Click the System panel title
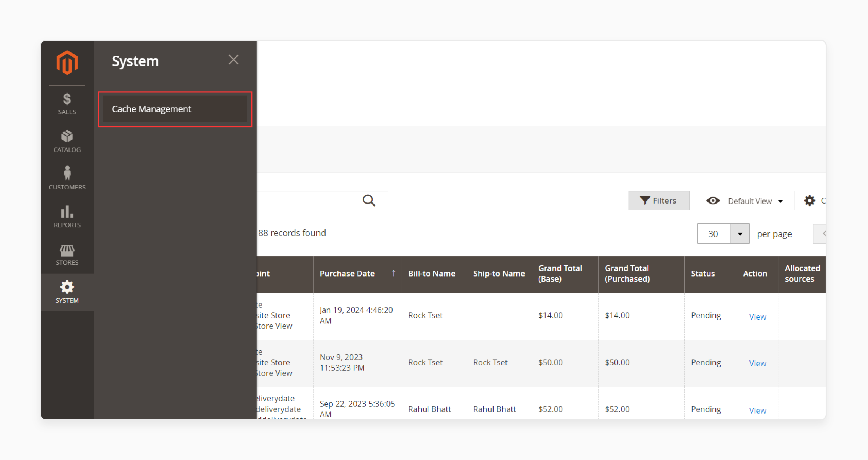This screenshot has height=460, width=868. click(135, 61)
